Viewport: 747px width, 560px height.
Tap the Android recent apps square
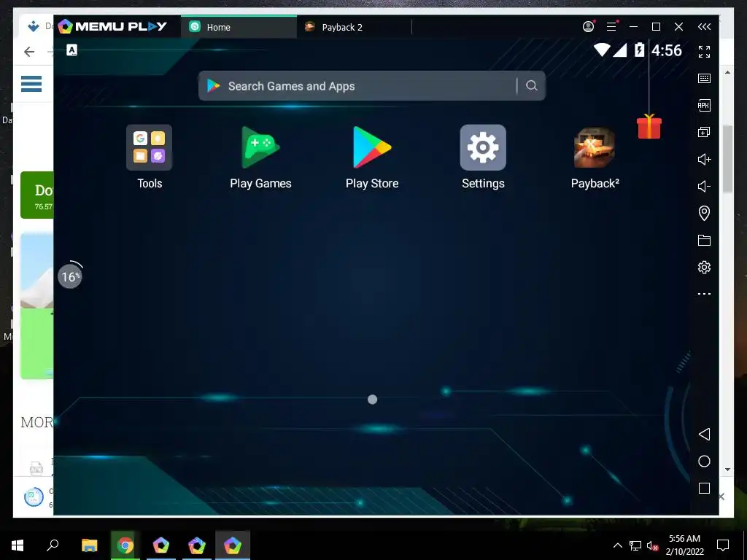[704, 488]
